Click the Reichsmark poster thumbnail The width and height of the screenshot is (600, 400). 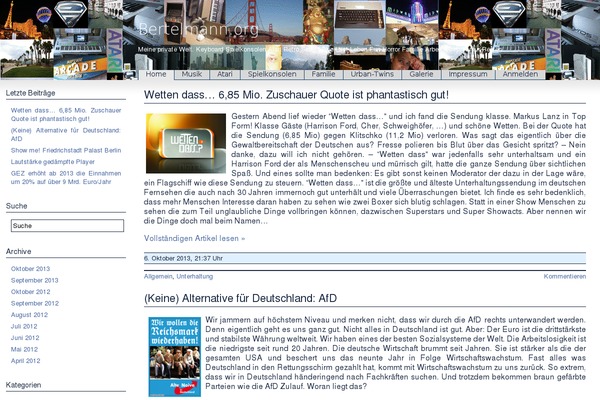pos(174,357)
